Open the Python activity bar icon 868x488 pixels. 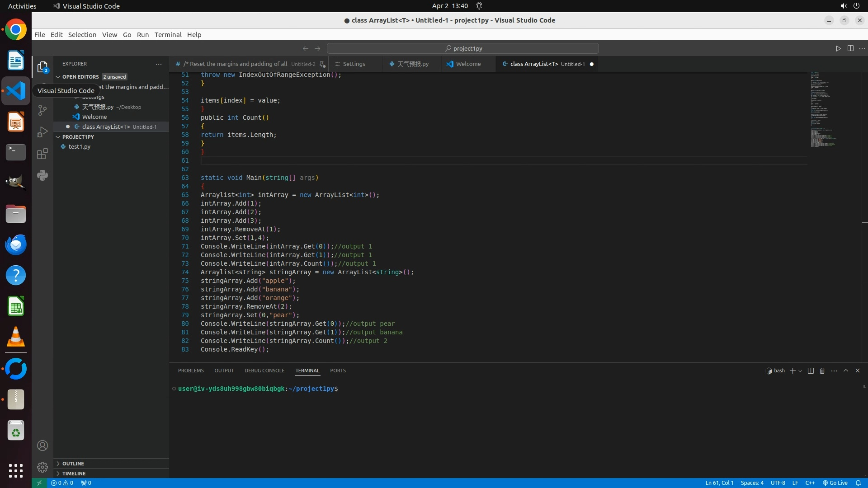click(x=42, y=175)
